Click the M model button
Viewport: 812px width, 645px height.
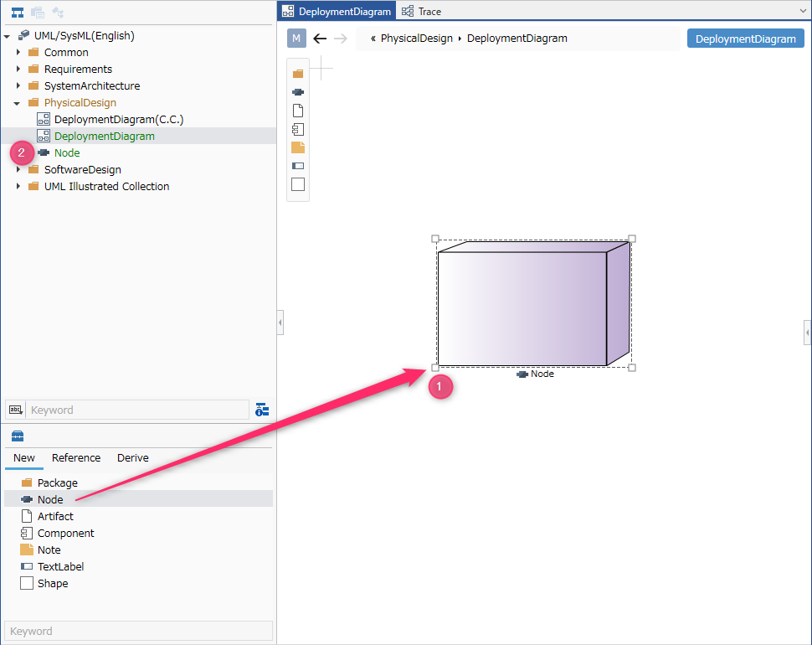click(296, 39)
